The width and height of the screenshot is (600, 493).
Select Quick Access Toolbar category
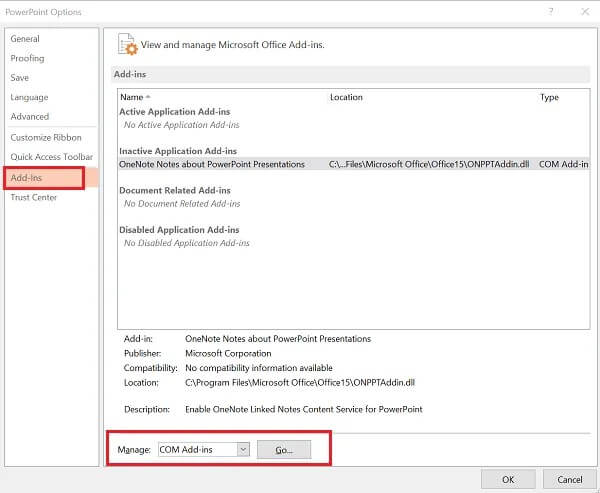(51, 157)
